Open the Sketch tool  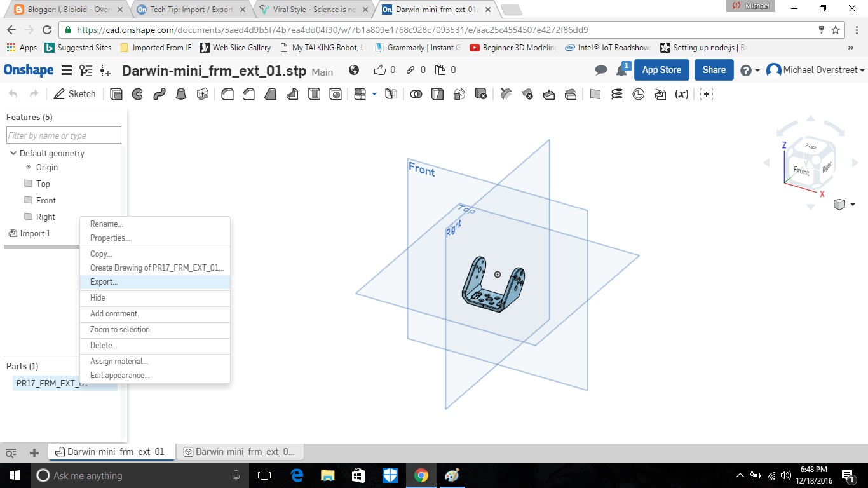pyautogui.click(x=74, y=93)
